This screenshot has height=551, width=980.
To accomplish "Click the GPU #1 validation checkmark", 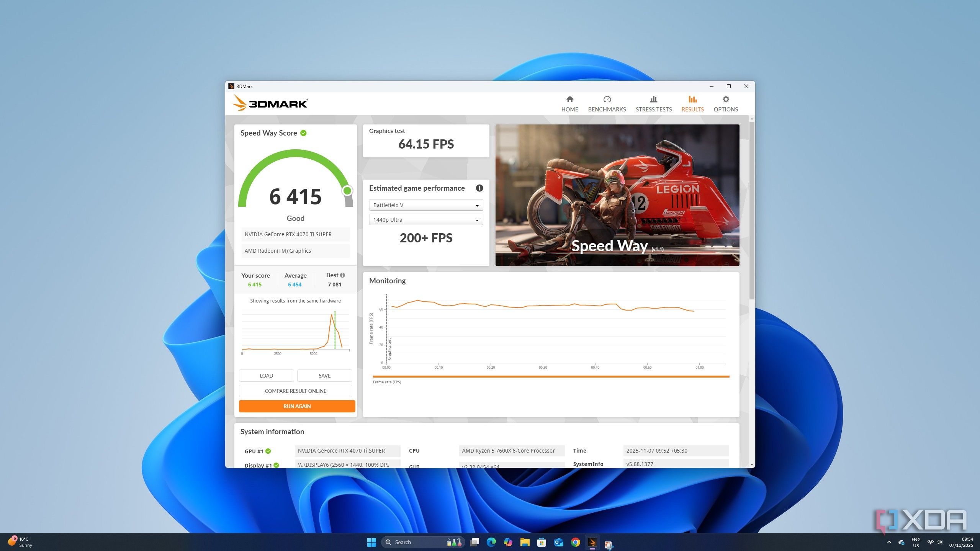I will coord(268,451).
